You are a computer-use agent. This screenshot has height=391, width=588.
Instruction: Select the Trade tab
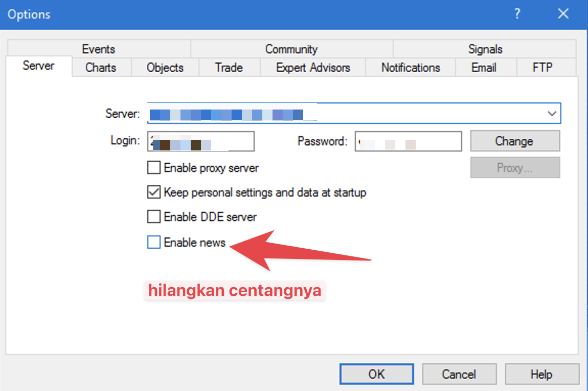pos(229,67)
